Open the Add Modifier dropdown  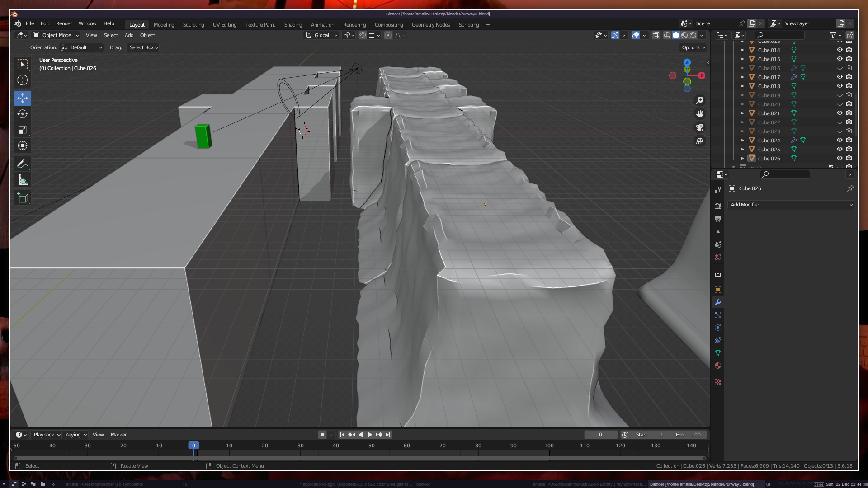pyautogui.click(x=791, y=205)
